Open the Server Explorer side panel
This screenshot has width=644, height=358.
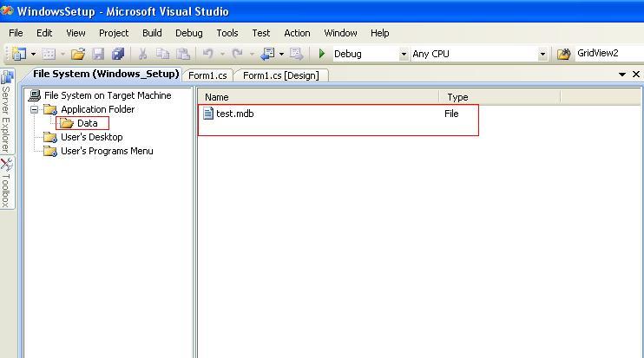[x=7, y=112]
